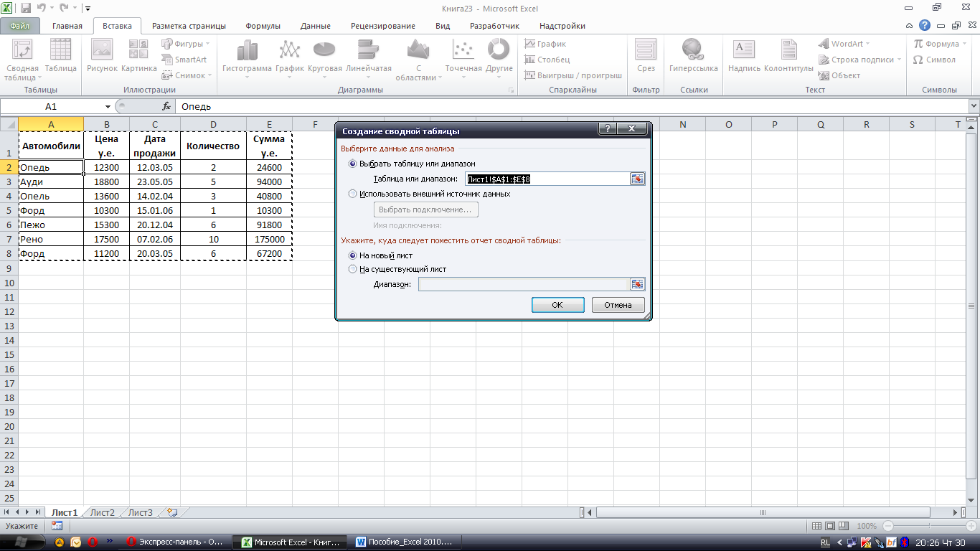Customize the Quick Access Toolbar dropdown

tap(88, 9)
